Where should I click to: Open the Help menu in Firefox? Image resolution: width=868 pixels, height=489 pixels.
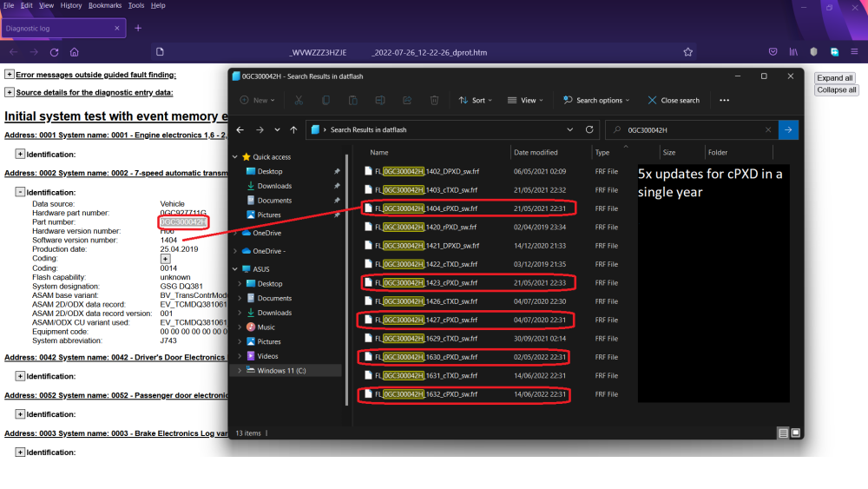pos(158,5)
